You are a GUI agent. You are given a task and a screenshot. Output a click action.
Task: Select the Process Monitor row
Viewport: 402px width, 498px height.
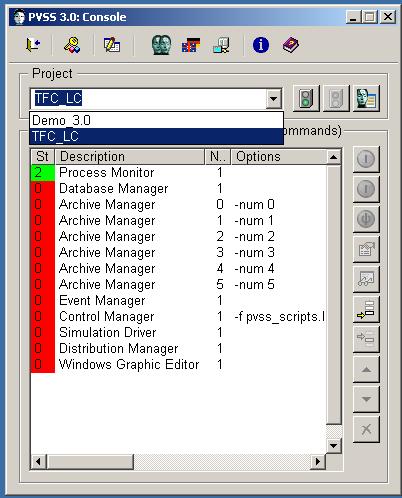pyautogui.click(x=178, y=172)
